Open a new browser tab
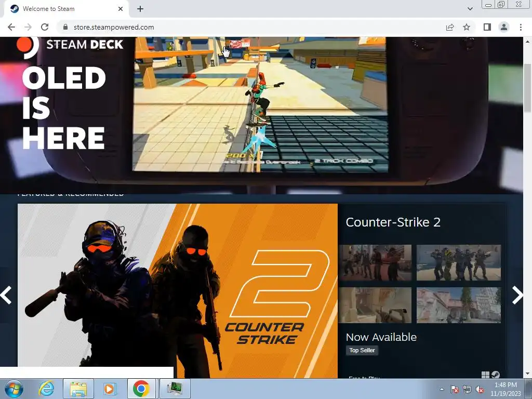The image size is (532, 399). tap(140, 9)
